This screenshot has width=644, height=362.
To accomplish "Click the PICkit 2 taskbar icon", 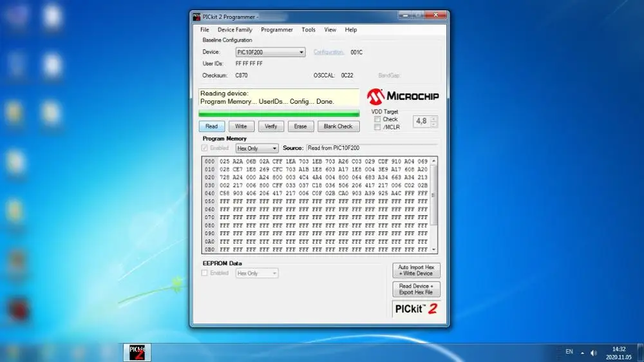I will tap(137, 352).
